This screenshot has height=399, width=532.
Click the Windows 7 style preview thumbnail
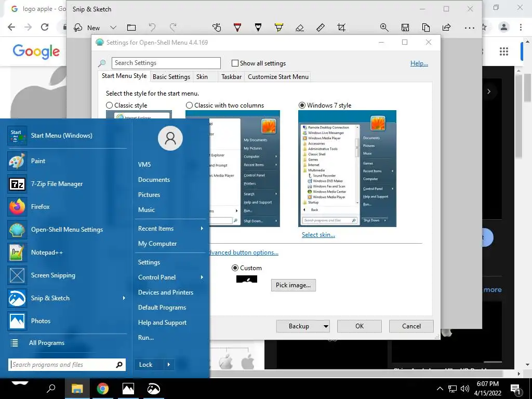pyautogui.click(x=347, y=169)
